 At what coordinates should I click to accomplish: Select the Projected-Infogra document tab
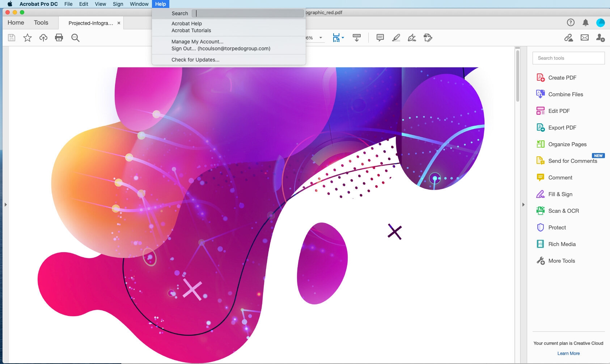pyautogui.click(x=91, y=23)
